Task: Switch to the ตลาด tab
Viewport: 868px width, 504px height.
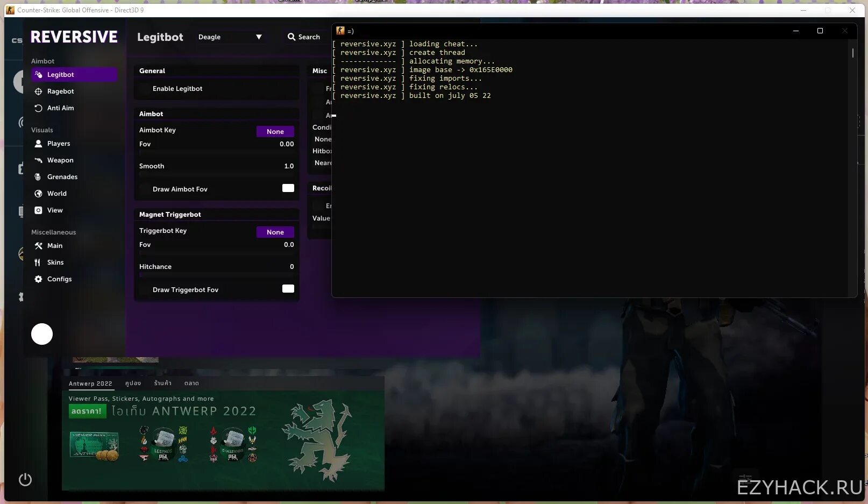Action: click(x=191, y=384)
